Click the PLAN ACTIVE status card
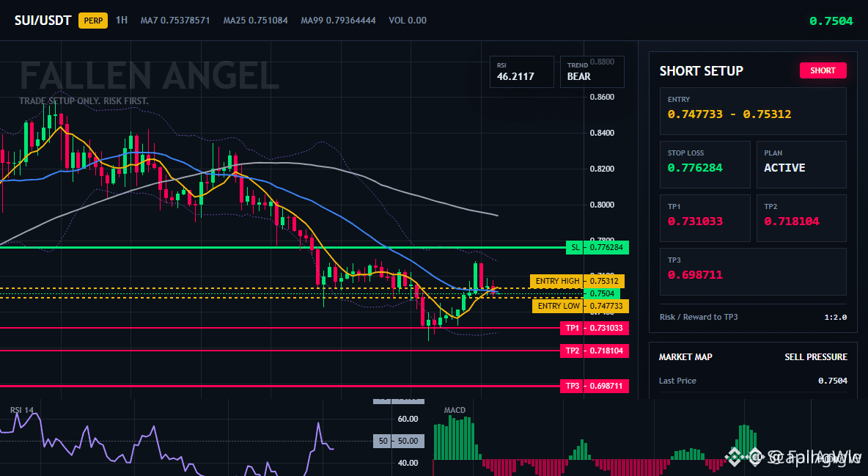 coord(801,164)
